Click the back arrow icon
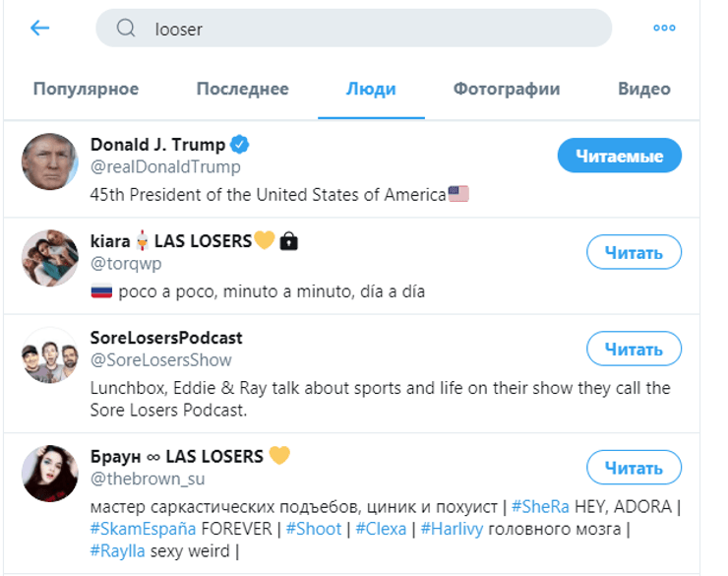 [39, 28]
